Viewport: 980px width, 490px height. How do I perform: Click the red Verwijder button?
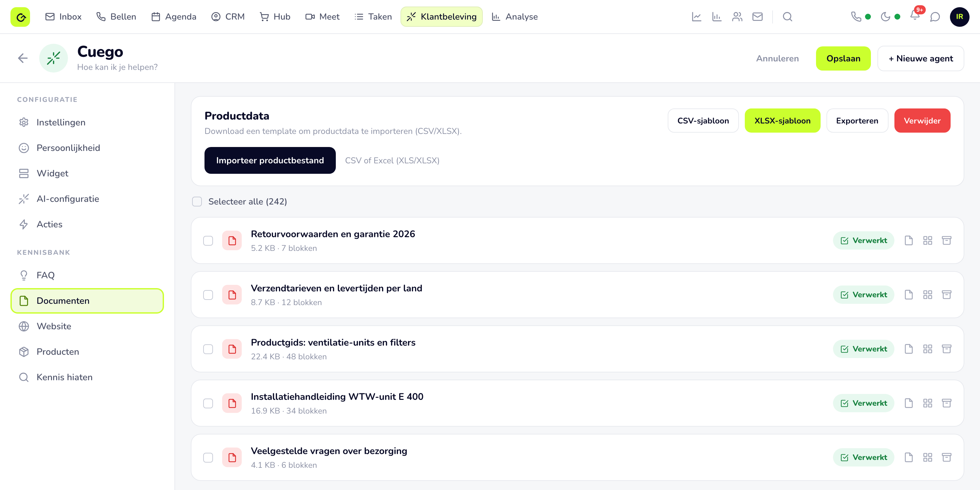point(922,121)
